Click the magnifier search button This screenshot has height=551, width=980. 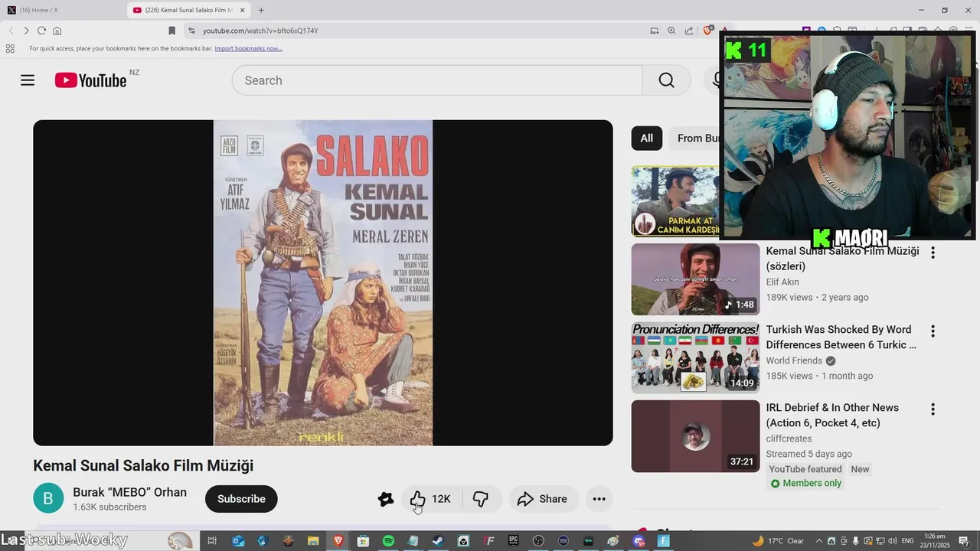(x=666, y=80)
